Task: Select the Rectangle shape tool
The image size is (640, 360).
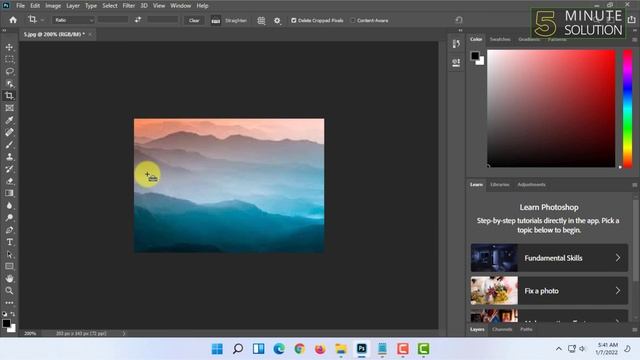Action: [x=9, y=267]
